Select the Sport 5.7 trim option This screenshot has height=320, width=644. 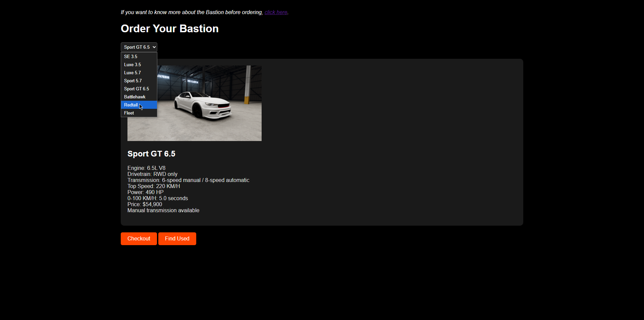pyautogui.click(x=133, y=81)
